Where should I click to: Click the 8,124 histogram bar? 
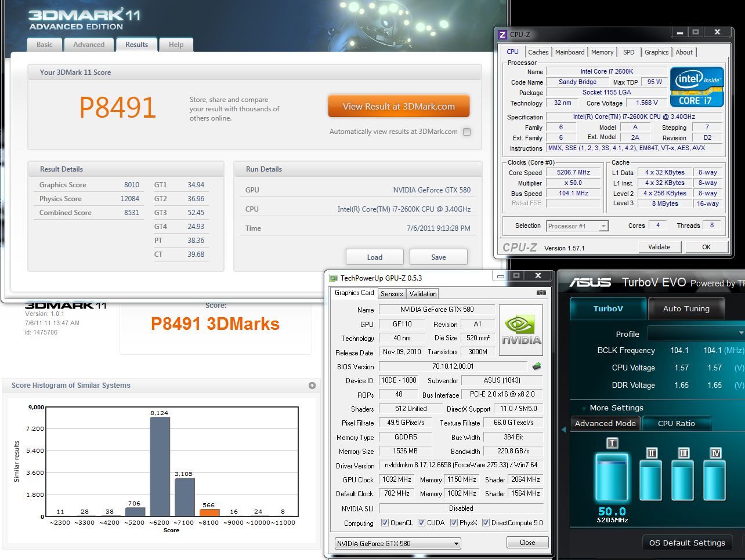tap(160, 467)
